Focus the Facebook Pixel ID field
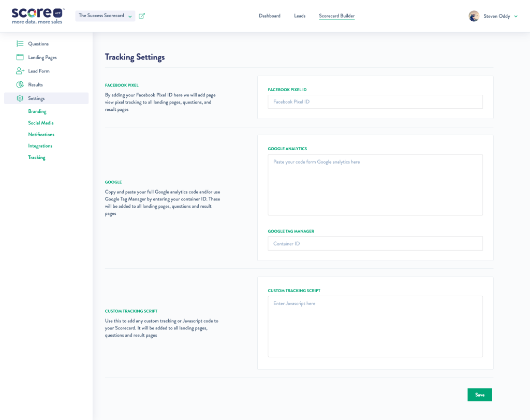530x420 pixels. (x=375, y=102)
